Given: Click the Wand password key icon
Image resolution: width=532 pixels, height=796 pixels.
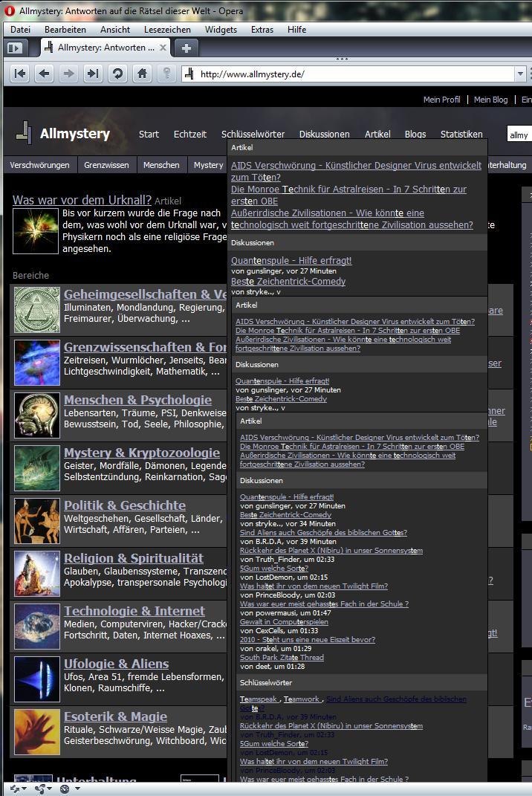Looking at the screenshot, I should (x=166, y=74).
